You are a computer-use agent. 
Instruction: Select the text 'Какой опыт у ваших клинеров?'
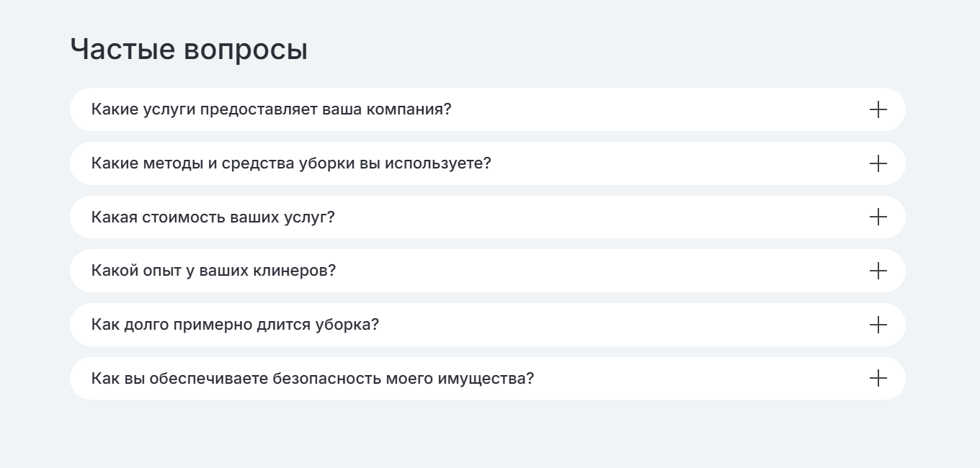[x=213, y=271]
